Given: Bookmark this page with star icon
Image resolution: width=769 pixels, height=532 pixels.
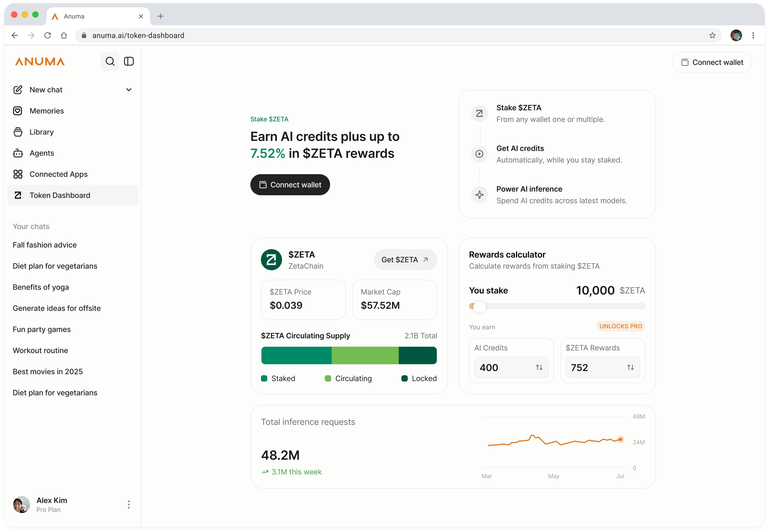Looking at the screenshot, I should 712,35.
